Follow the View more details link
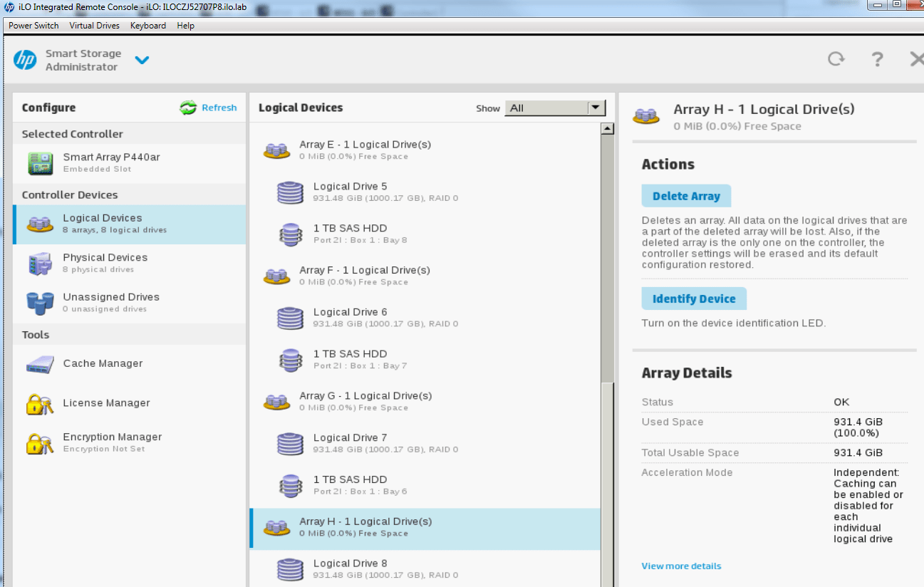The height and width of the screenshot is (587, 924). point(681,566)
